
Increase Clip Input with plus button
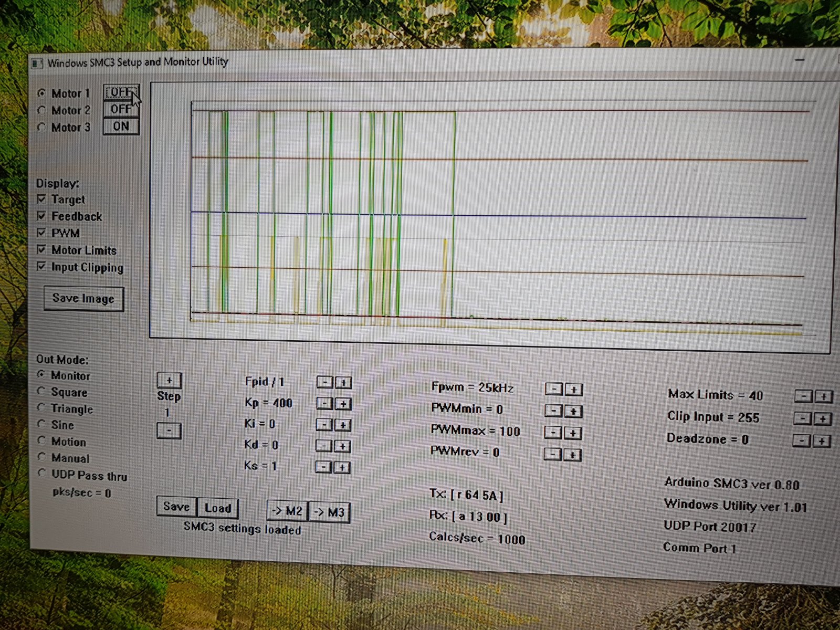(x=822, y=419)
